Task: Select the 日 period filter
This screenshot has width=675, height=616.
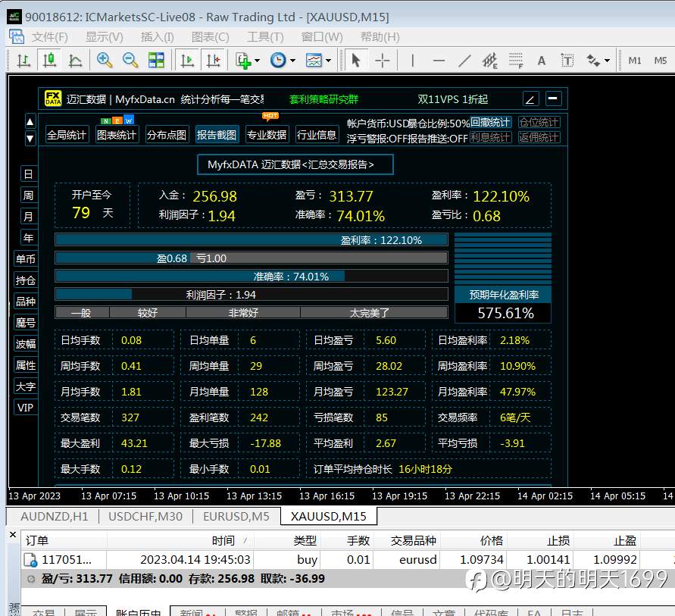Action: pos(29,174)
